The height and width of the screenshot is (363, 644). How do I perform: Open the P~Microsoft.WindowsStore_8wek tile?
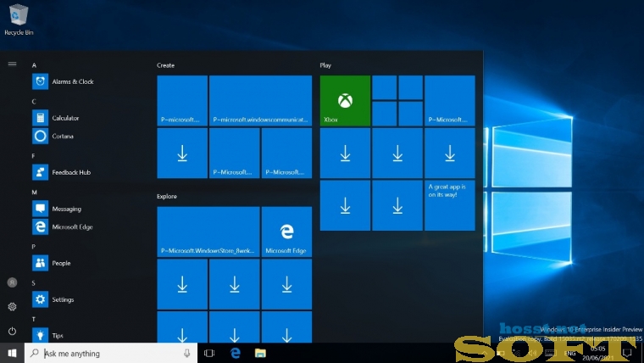click(208, 232)
